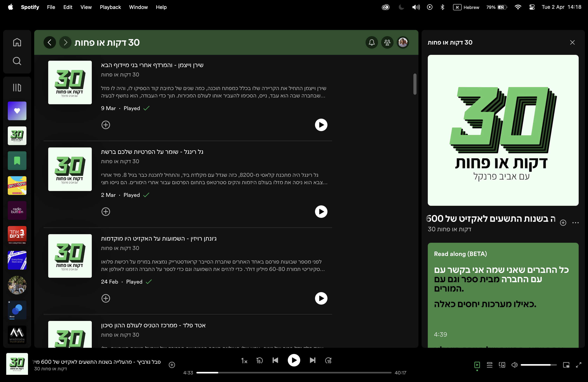Close the Now Playing side panel
Image resolution: width=588 pixels, height=382 pixels.
(x=572, y=43)
